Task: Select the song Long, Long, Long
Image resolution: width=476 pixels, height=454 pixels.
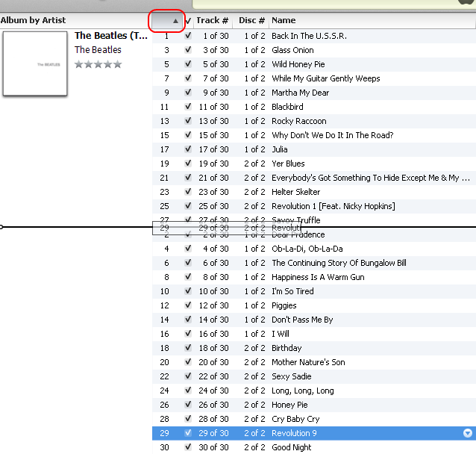Action: pos(303,391)
